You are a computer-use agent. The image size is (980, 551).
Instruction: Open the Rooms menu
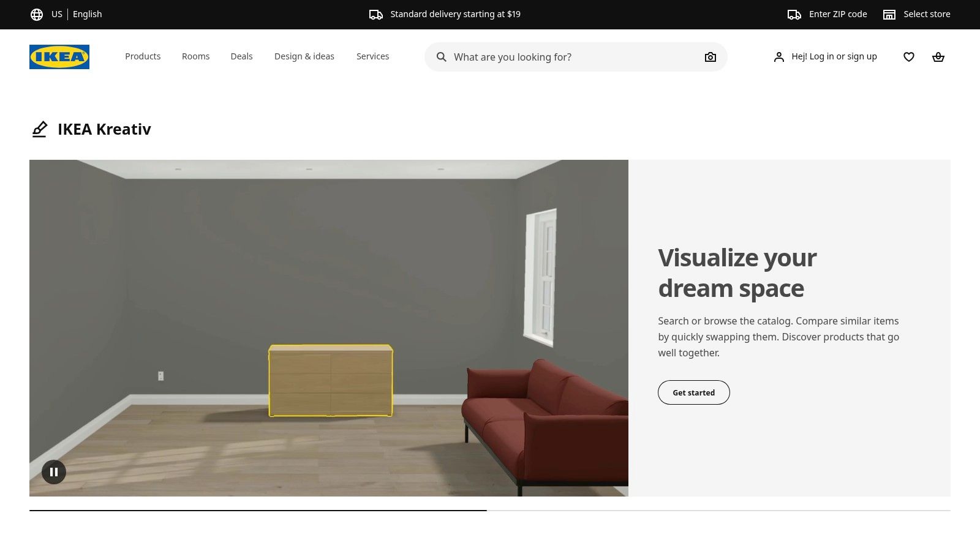pos(195,56)
